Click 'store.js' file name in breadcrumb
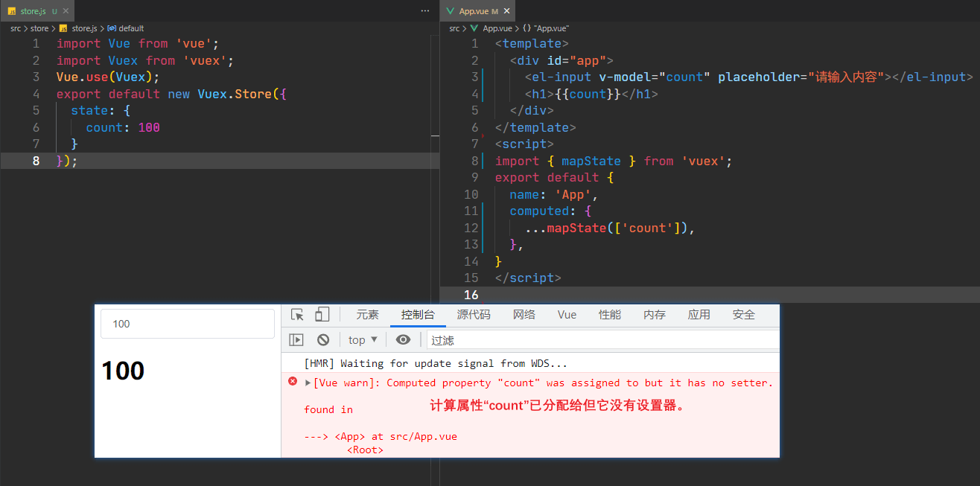980x486 pixels. (84, 28)
